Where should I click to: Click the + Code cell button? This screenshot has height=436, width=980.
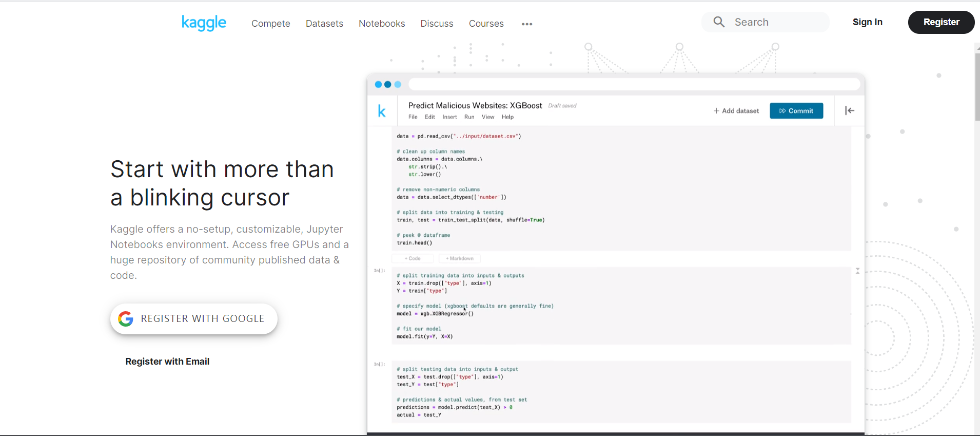click(x=413, y=258)
